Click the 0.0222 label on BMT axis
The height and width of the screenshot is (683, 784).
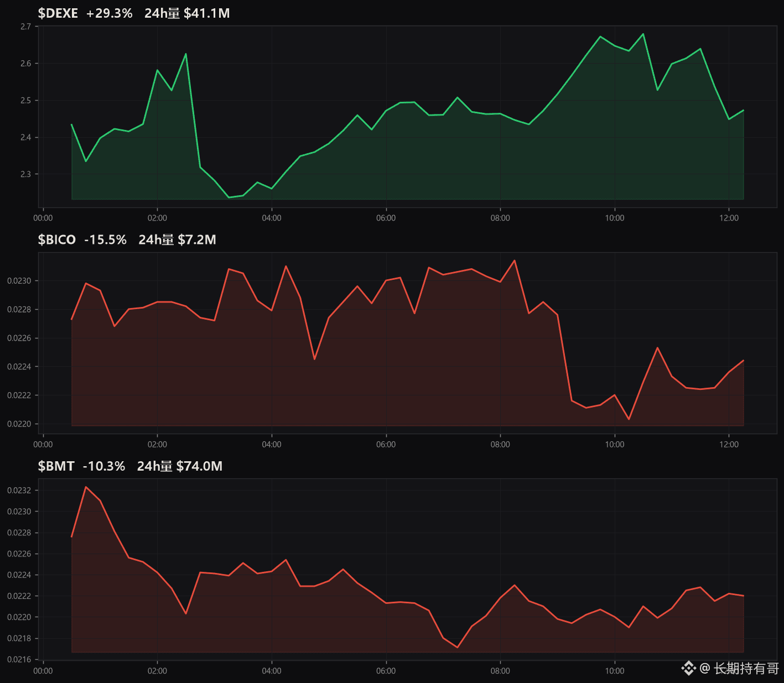pyautogui.click(x=19, y=596)
